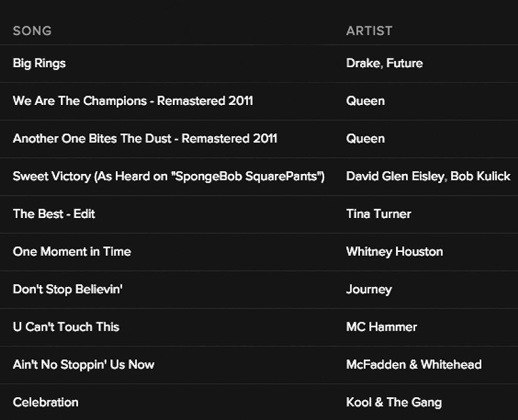This screenshot has width=518, height=420.
Task: Open Queen artist link beside Another One Bites
Action: 365,139
